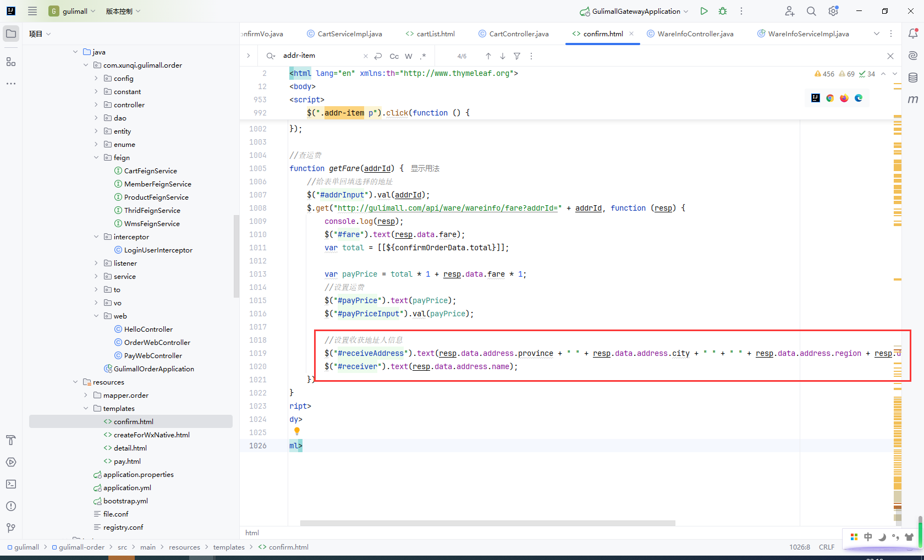Viewport: 924px width, 560px height.
Task: Switch to cartList.html tab
Action: tap(430, 34)
